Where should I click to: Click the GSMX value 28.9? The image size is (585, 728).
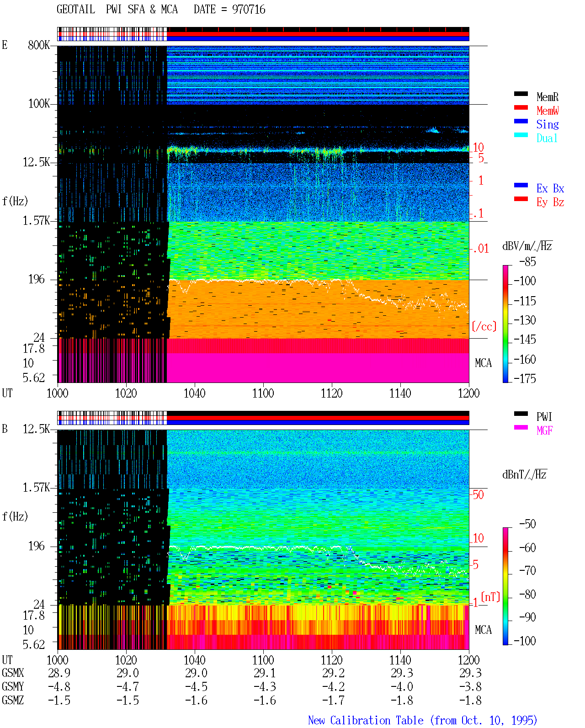pyautogui.click(x=59, y=673)
